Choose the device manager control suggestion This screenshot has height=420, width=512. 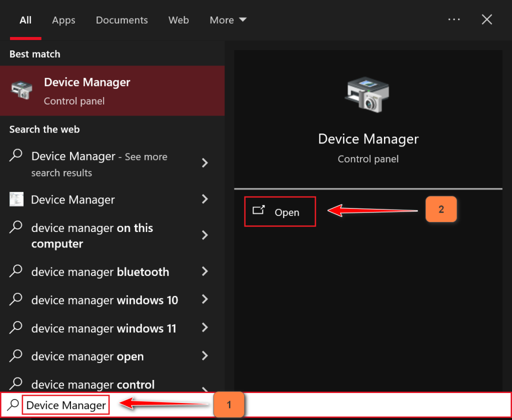[92, 384]
